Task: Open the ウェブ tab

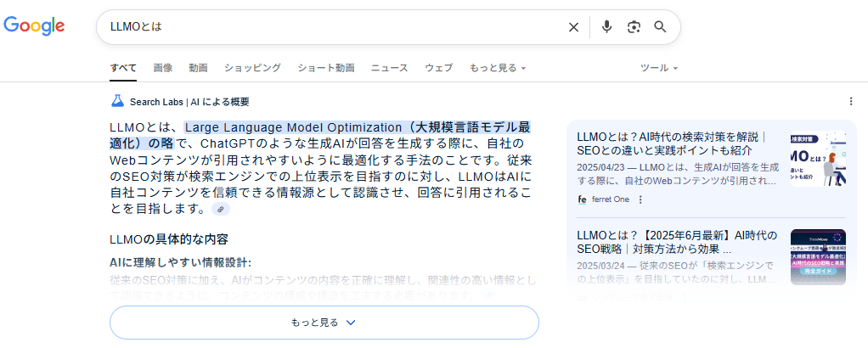Action: pyautogui.click(x=439, y=68)
